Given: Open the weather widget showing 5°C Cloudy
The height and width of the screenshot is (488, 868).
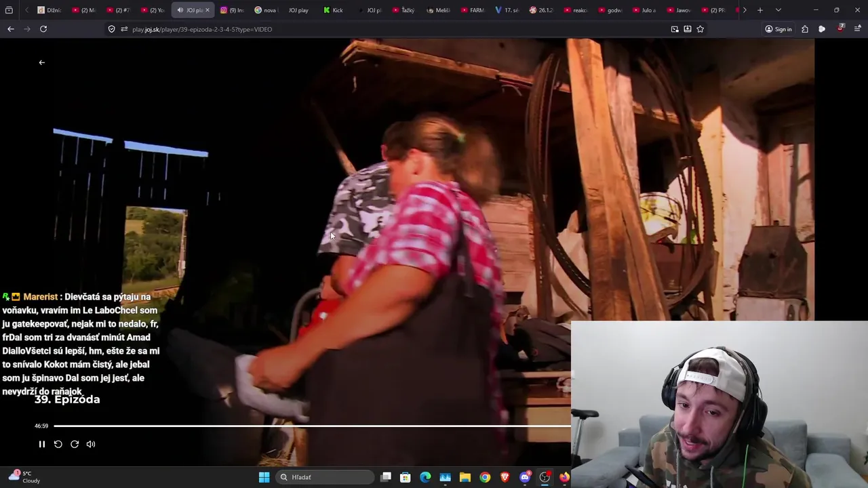Looking at the screenshot, I should pyautogui.click(x=25, y=477).
